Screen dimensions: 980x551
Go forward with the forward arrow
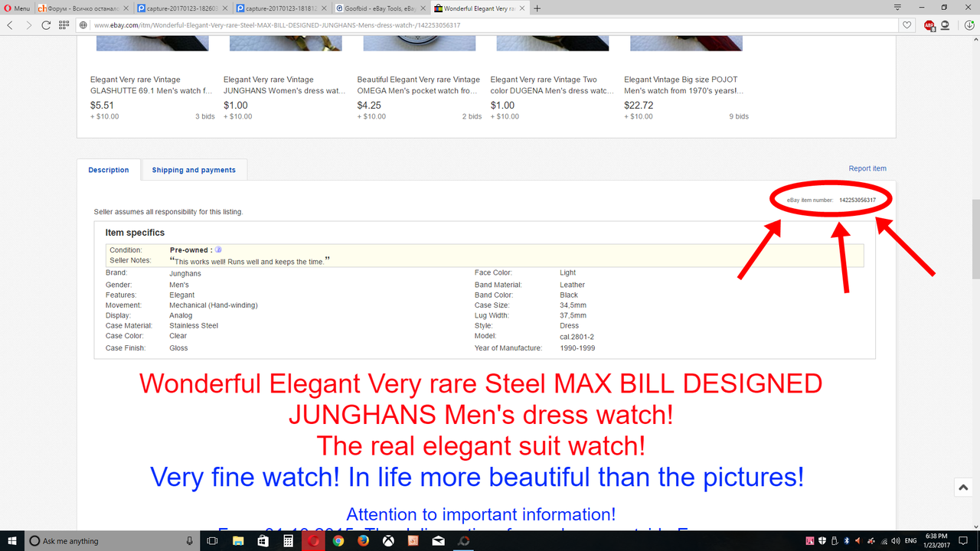click(28, 24)
